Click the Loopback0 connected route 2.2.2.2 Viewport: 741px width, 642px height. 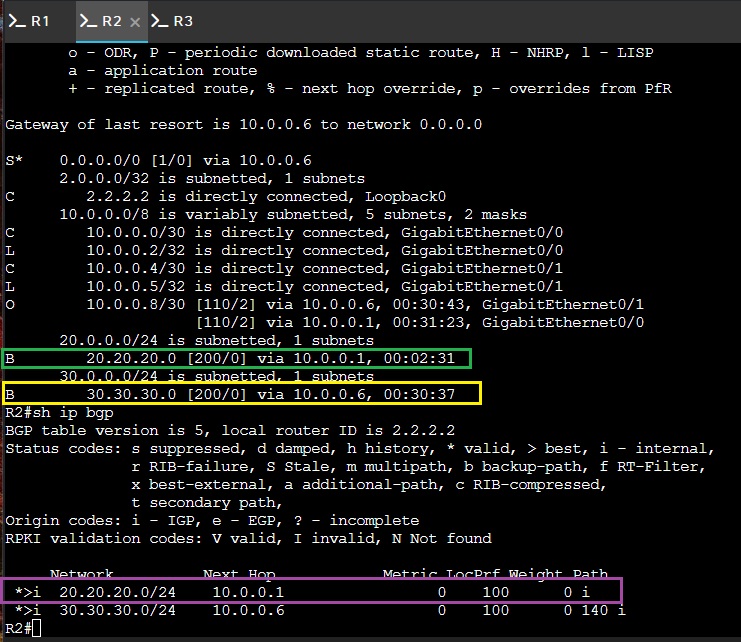[x=225, y=197]
